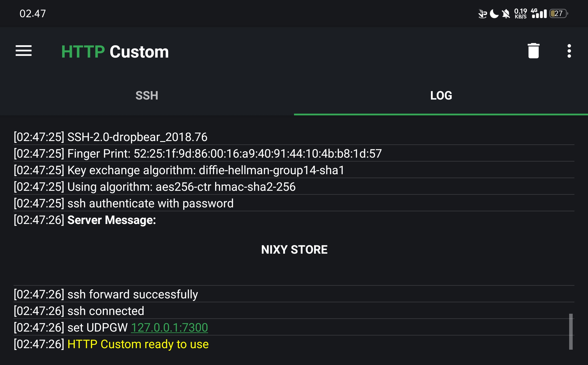Tap the VPN key status icon
Screen dimensions: 588x365
[x=482, y=14]
